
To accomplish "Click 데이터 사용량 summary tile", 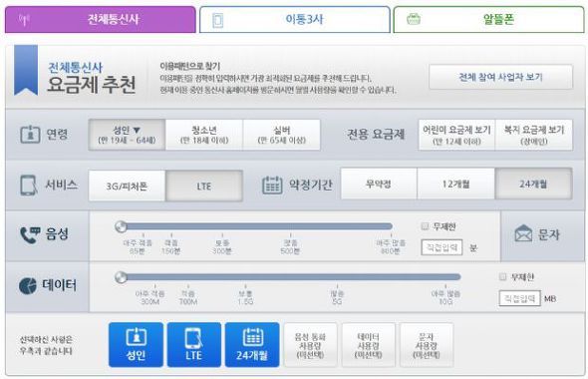I will point(369,345).
